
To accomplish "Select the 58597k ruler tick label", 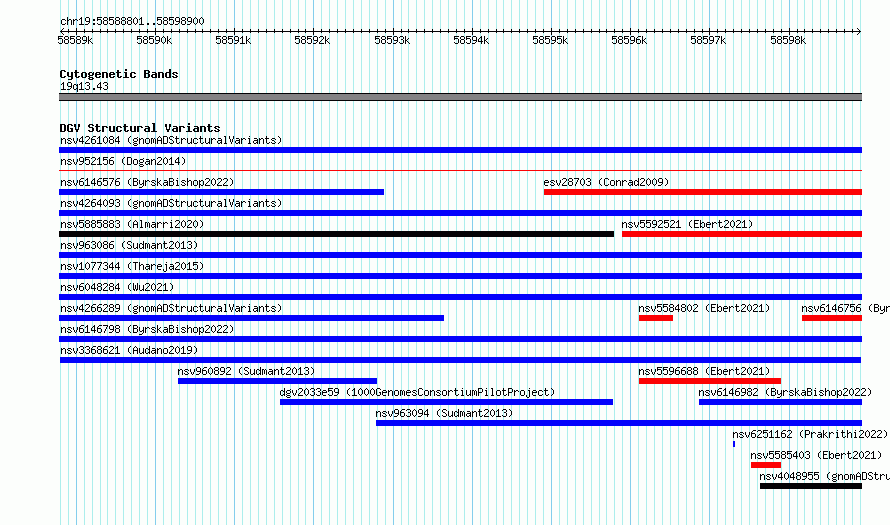I will pos(708,40).
